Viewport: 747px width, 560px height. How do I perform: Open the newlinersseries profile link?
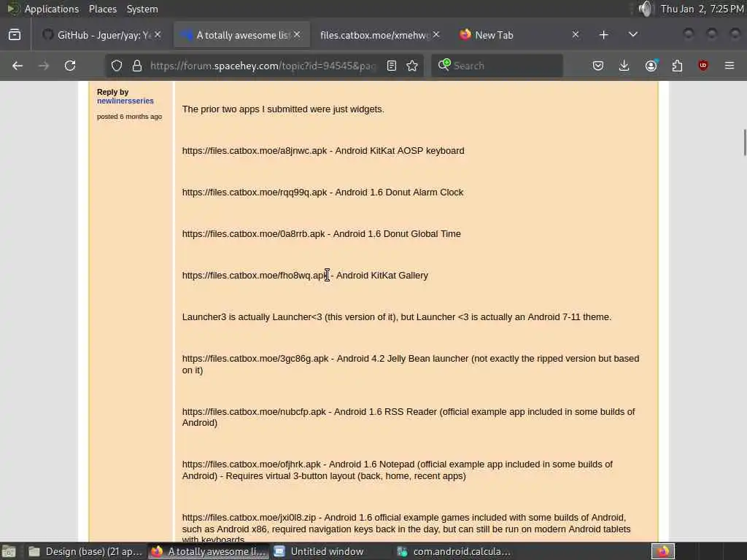coord(125,101)
